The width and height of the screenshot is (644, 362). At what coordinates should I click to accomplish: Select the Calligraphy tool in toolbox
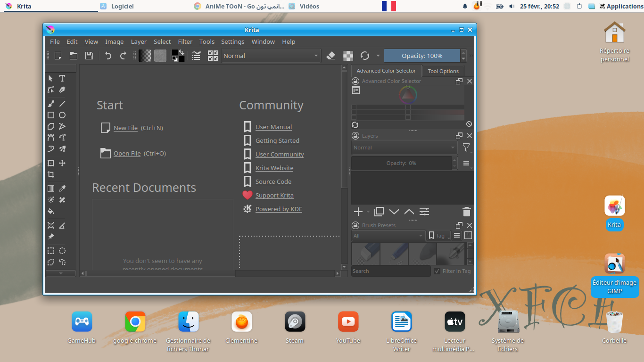[x=62, y=90]
